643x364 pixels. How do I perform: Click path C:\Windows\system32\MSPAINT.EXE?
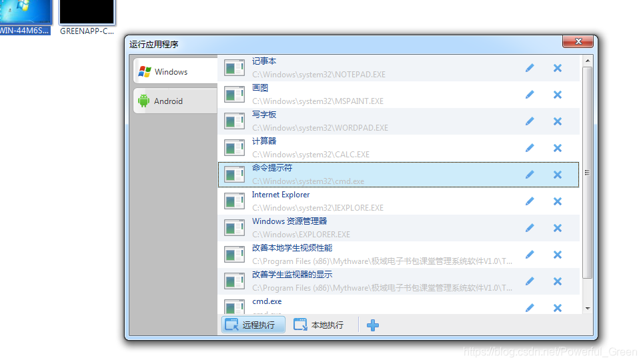pos(317,101)
